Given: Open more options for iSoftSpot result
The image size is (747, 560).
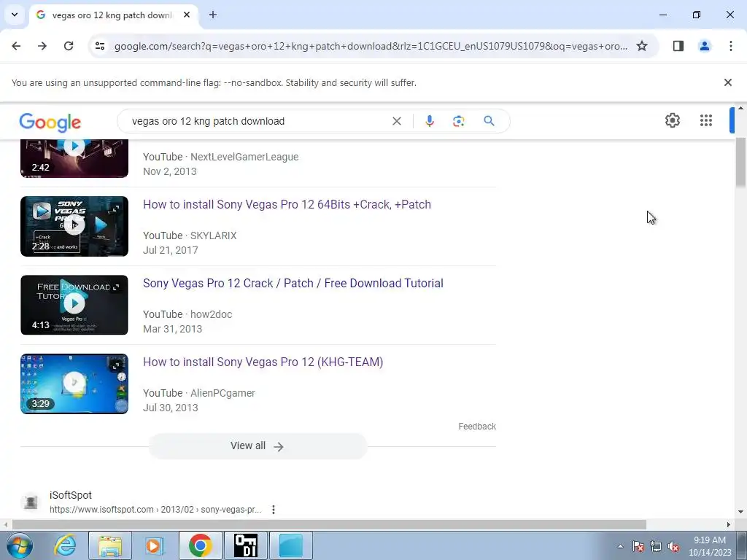Looking at the screenshot, I should (x=273, y=510).
